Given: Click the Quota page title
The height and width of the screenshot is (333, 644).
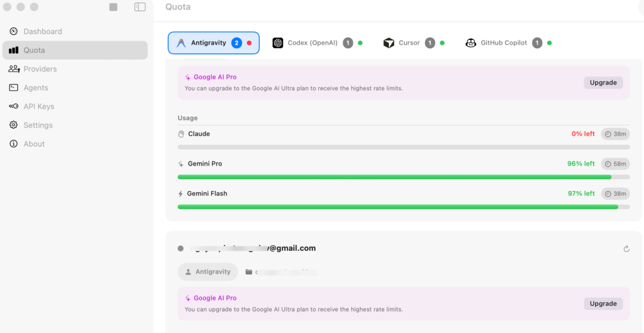Looking at the screenshot, I should [x=178, y=7].
